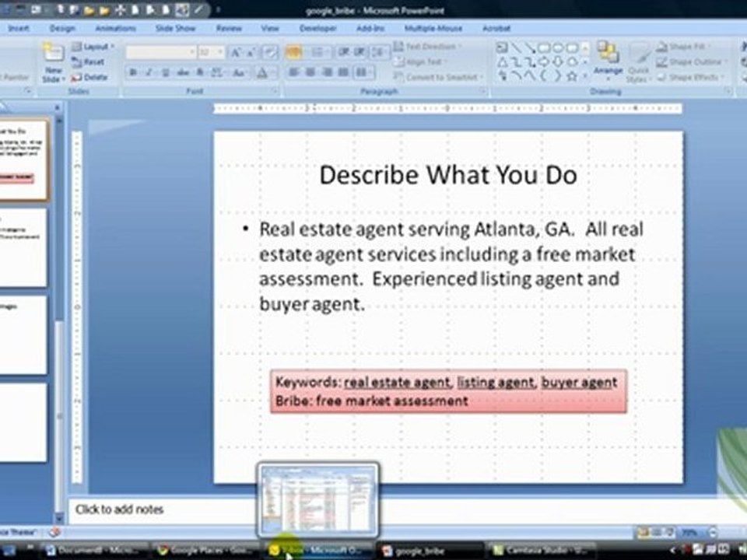Switch to the Review ribbon tab

[229, 28]
